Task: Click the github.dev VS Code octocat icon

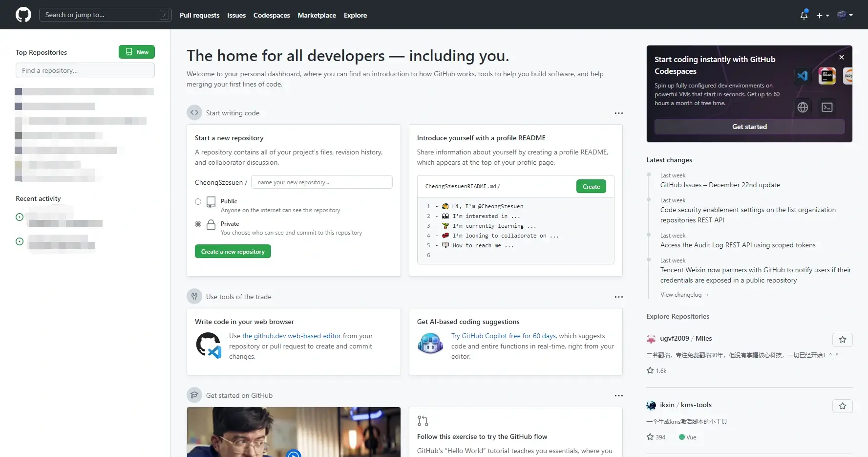Action: [209, 345]
